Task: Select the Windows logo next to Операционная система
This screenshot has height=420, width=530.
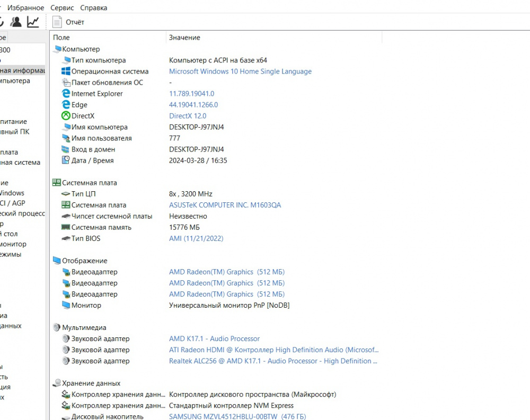Action: tap(66, 72)
